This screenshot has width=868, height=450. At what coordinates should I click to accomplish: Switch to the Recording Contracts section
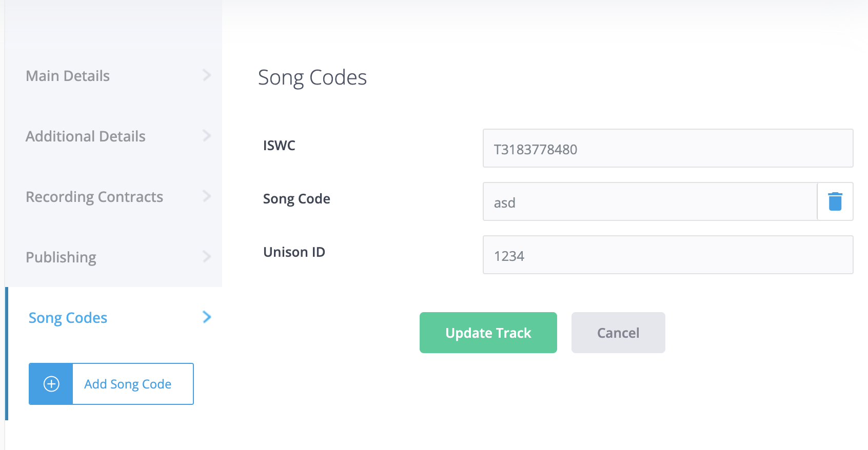(94, 196)
